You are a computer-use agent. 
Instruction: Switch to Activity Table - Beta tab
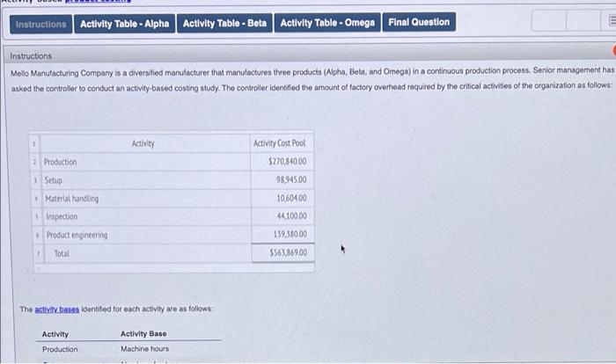tap(224, 24)
